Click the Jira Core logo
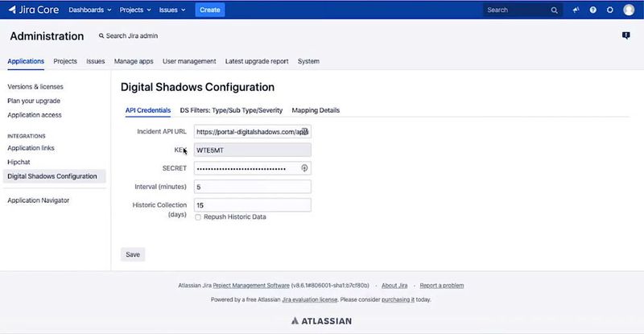This screenshot has width=644, height=334. pos(34,10)
